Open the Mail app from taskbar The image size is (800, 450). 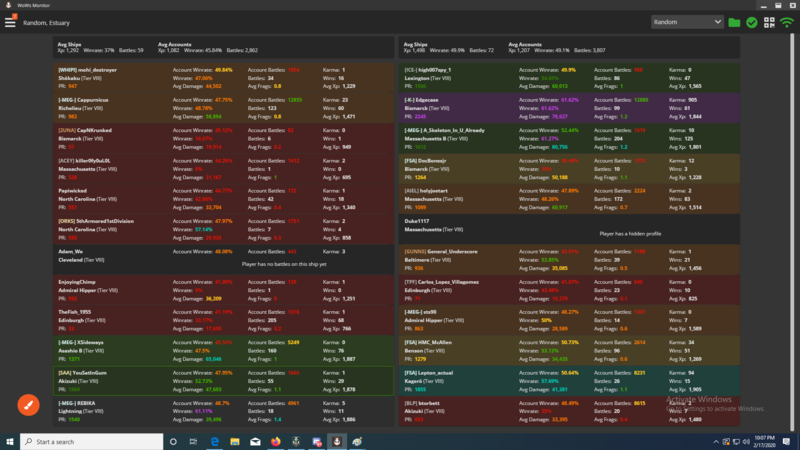point(255,441)
